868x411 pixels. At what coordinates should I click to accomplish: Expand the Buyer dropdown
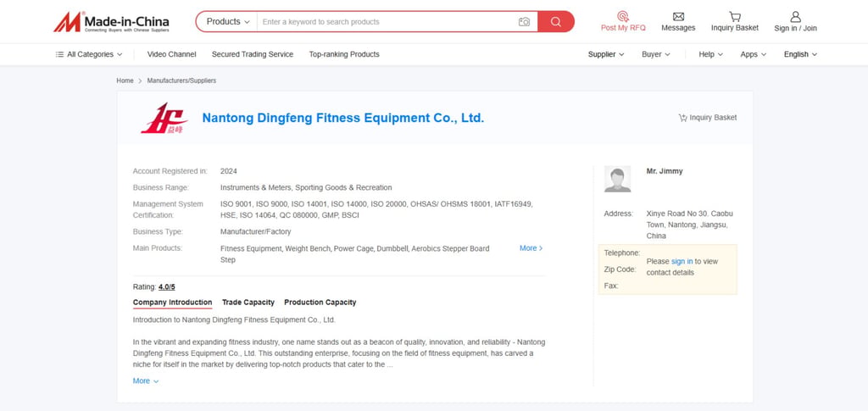tap(656, 54)
